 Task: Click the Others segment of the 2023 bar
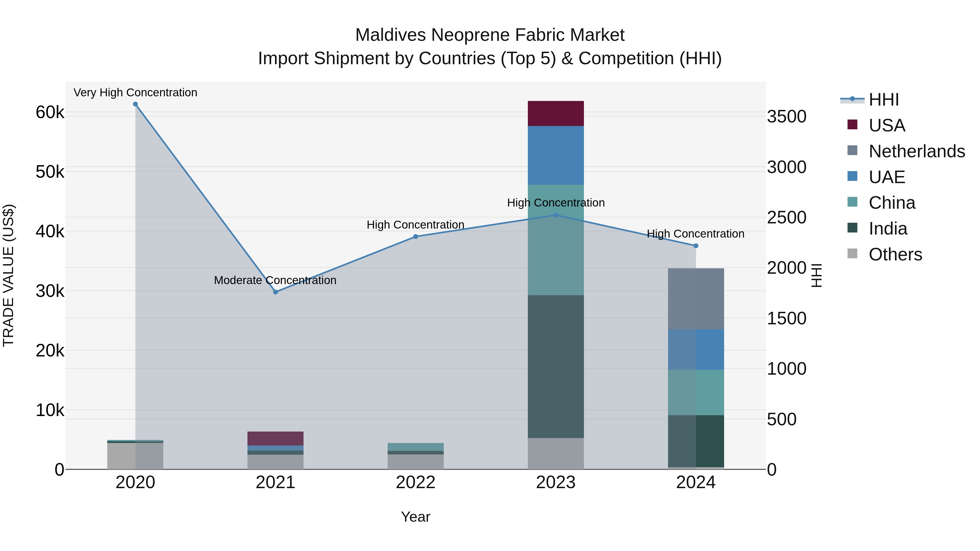(555, 454)
